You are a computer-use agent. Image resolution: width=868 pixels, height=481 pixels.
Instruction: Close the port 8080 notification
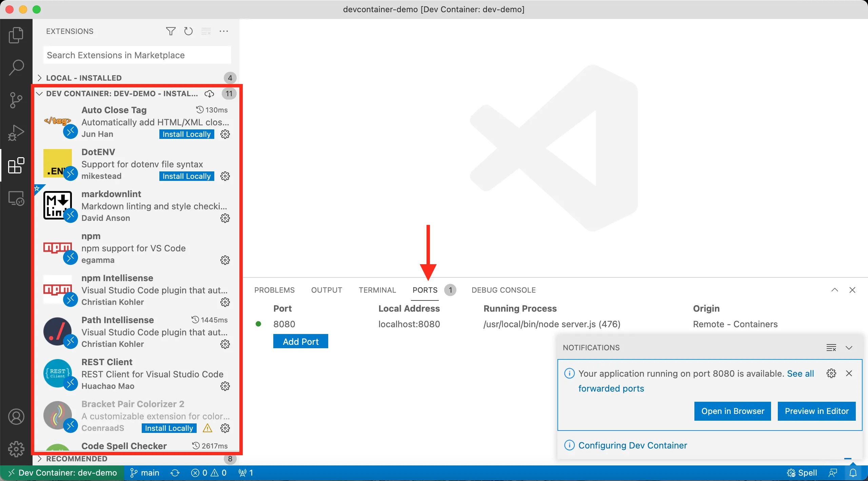[849, 373]
